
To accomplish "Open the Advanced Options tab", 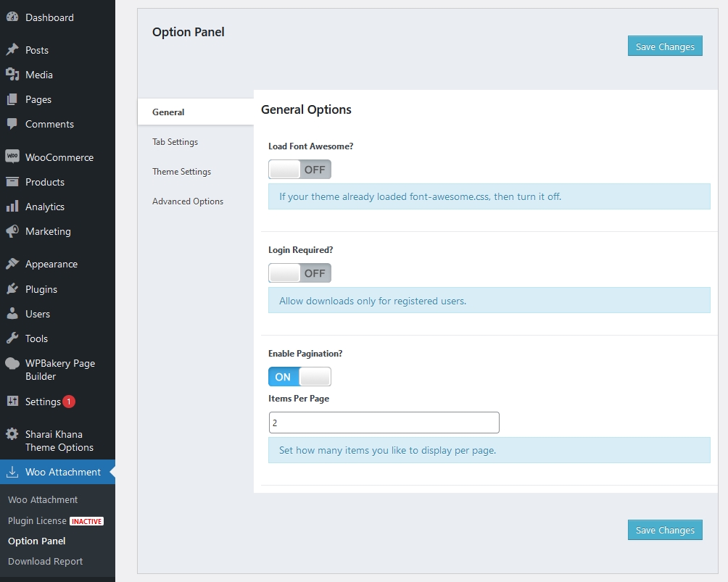I will click(187, 201).
